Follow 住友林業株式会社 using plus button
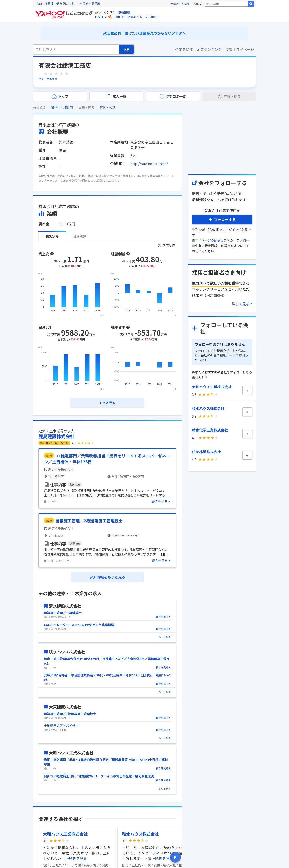The height and width of the screenshot is (868, 289). [x=247, y=455]
